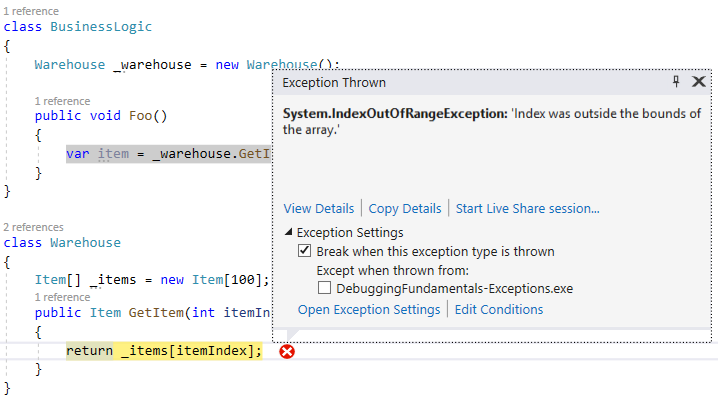Collapse the Exception Settings section

[x=288, y=232]
